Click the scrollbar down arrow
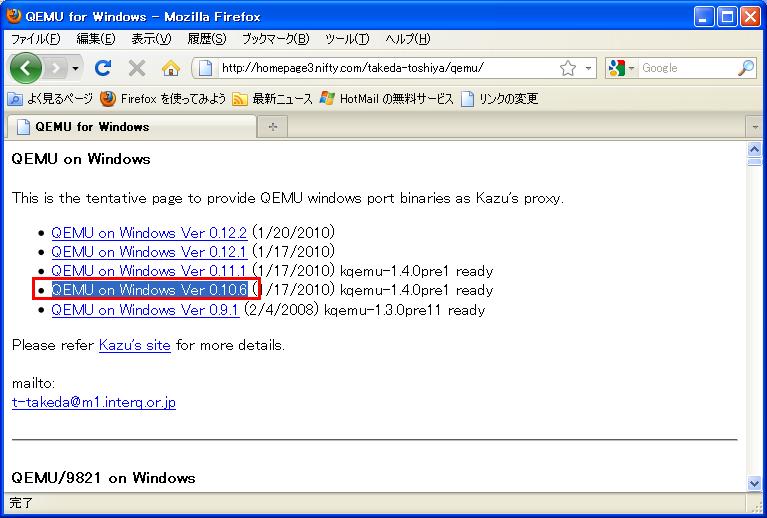This screenshot has height=518, width=767. pos(754,483)
